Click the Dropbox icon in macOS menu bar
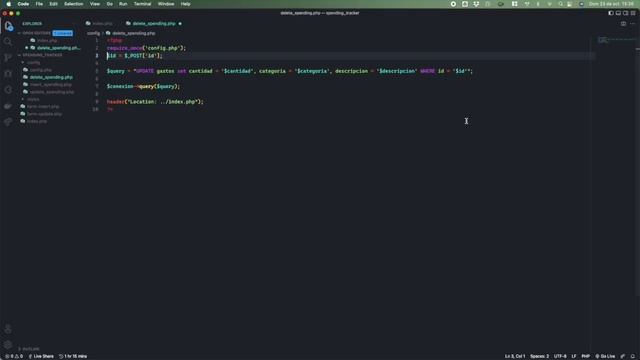 click(476, 4)
